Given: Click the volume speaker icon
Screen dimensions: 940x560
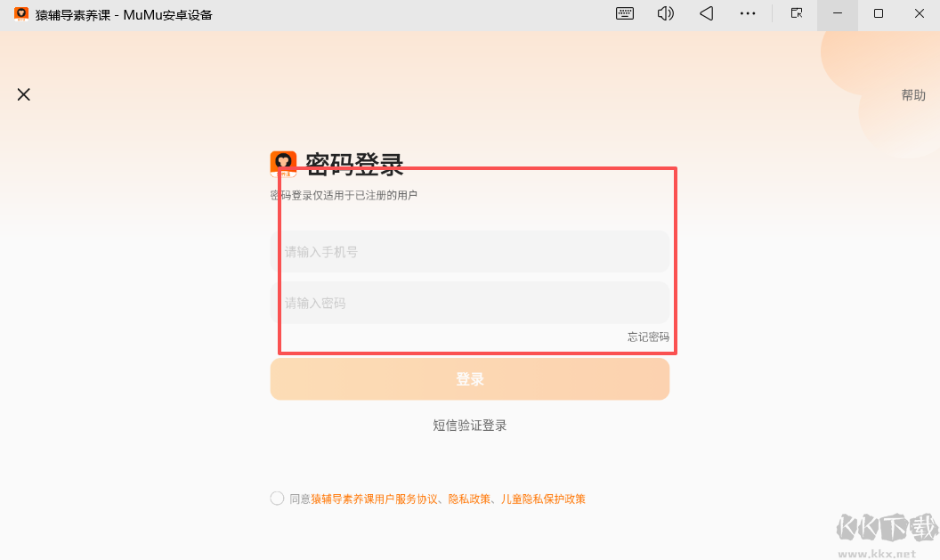Looking at the screenshot, I should pos(666,13).
